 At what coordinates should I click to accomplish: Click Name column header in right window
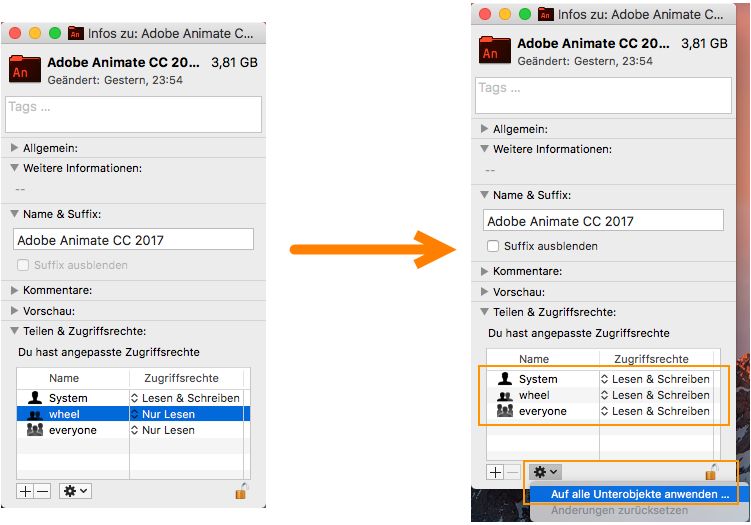534,358
